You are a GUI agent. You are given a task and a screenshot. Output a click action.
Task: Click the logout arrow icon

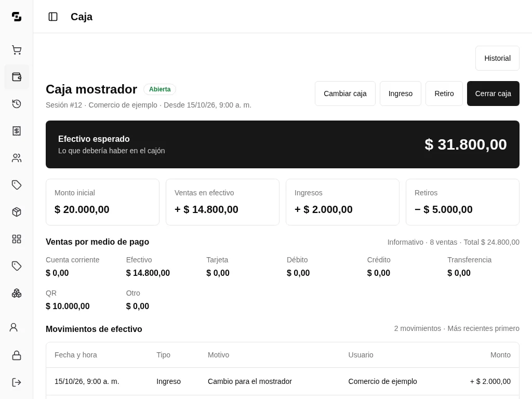coord(17,382)
